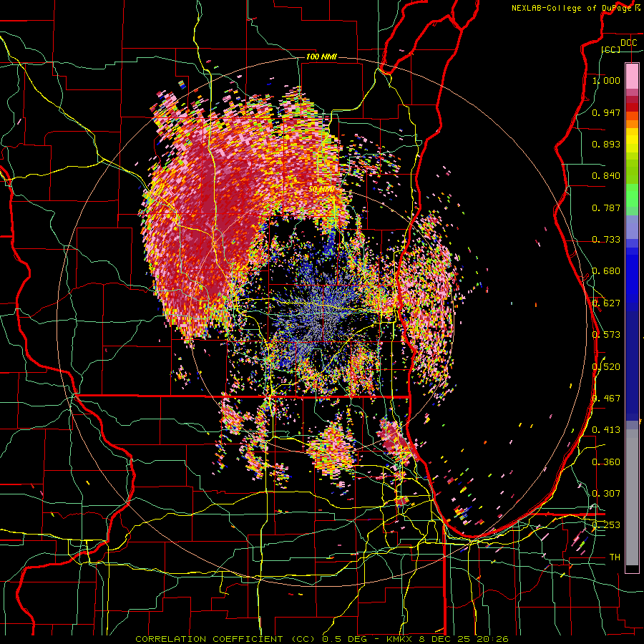Click the 0.733 legend value
The width and height of the screenshot is (644, 644).
606,240
